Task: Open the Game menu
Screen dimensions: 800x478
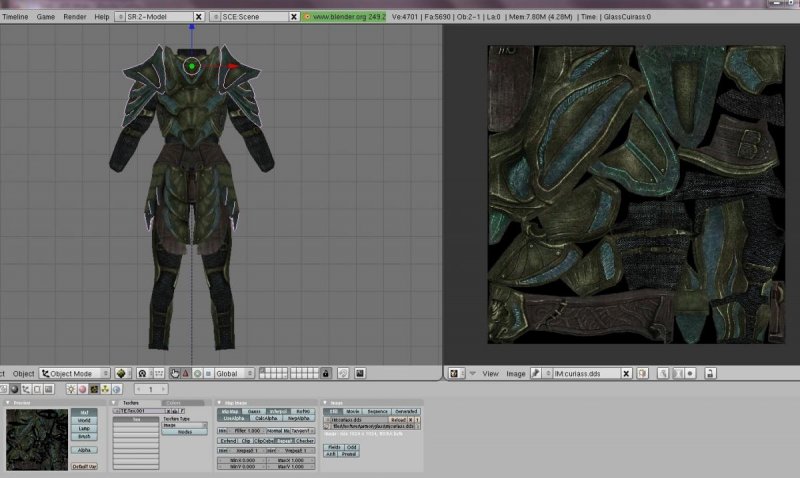Action: click(45, 17)
